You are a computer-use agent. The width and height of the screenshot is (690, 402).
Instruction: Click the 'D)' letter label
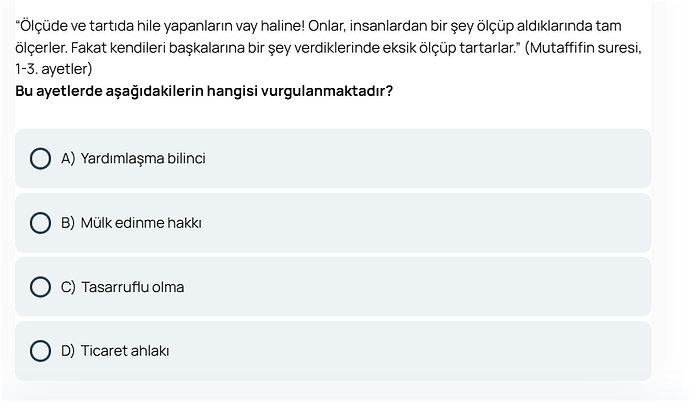[69, 351]
